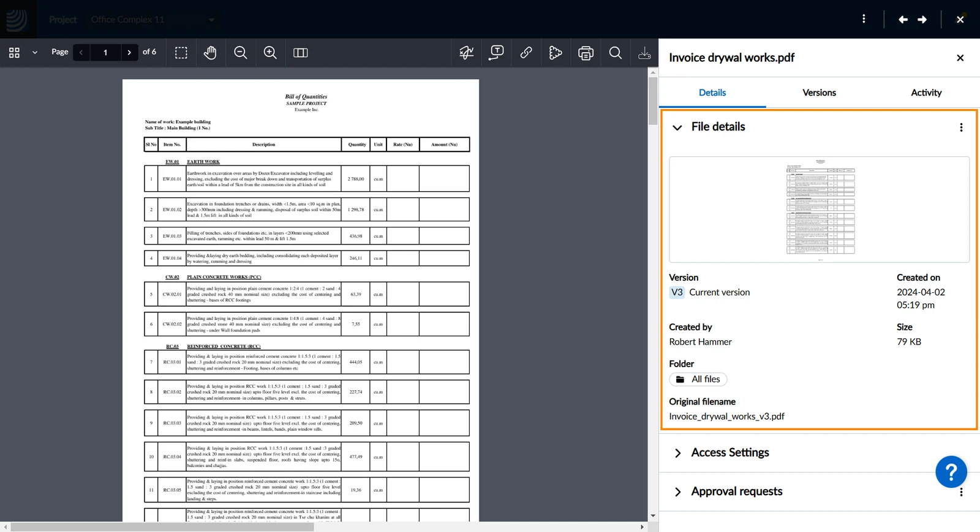Expand the Access Settings section
980x532 pixels.
coord(677,453)
